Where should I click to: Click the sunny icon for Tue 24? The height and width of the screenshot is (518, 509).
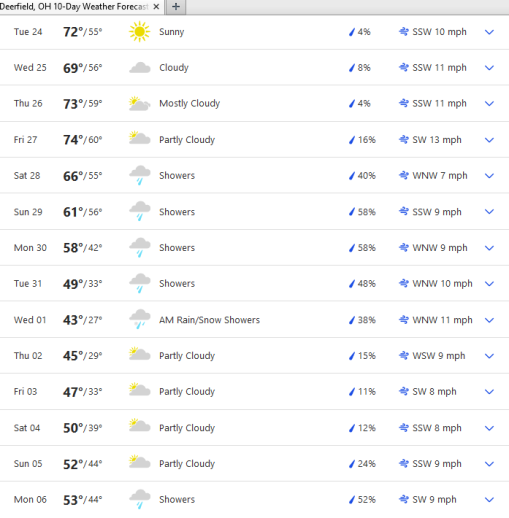[x=139, y=32]
